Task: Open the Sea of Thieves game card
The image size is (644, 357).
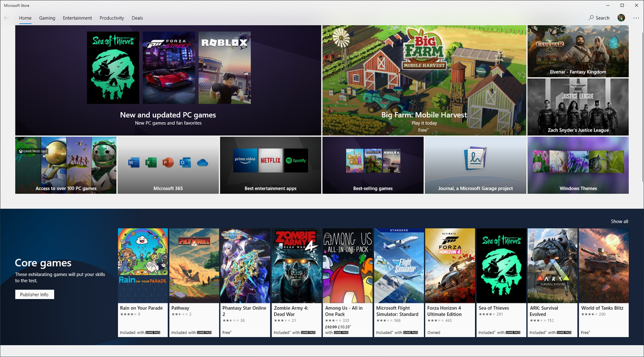Action: [501, 265]
